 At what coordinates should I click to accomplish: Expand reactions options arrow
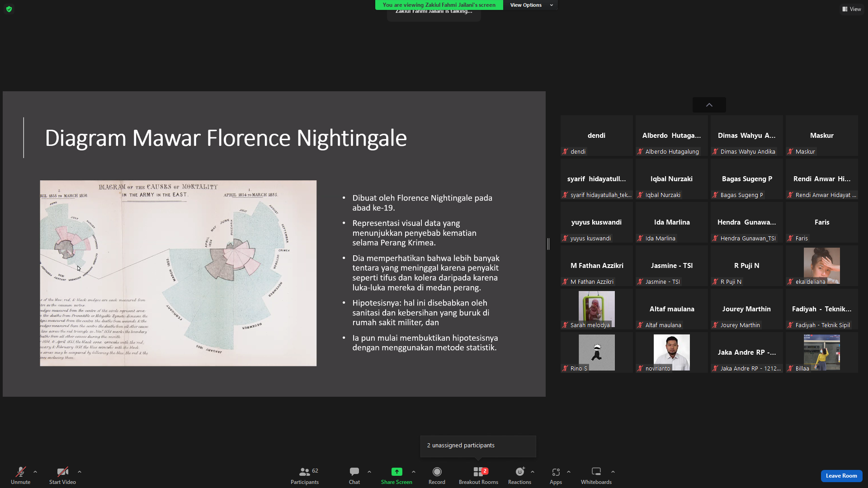click(x=533, y=472)
